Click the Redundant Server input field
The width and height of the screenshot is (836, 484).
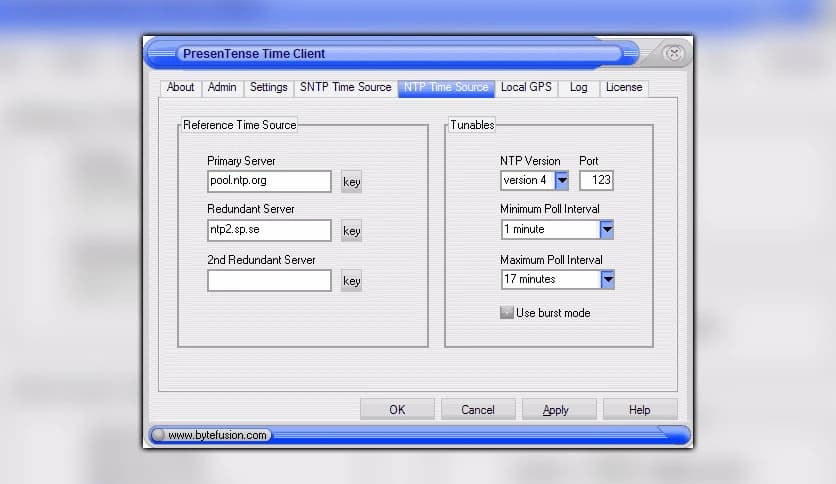[269, 230]
